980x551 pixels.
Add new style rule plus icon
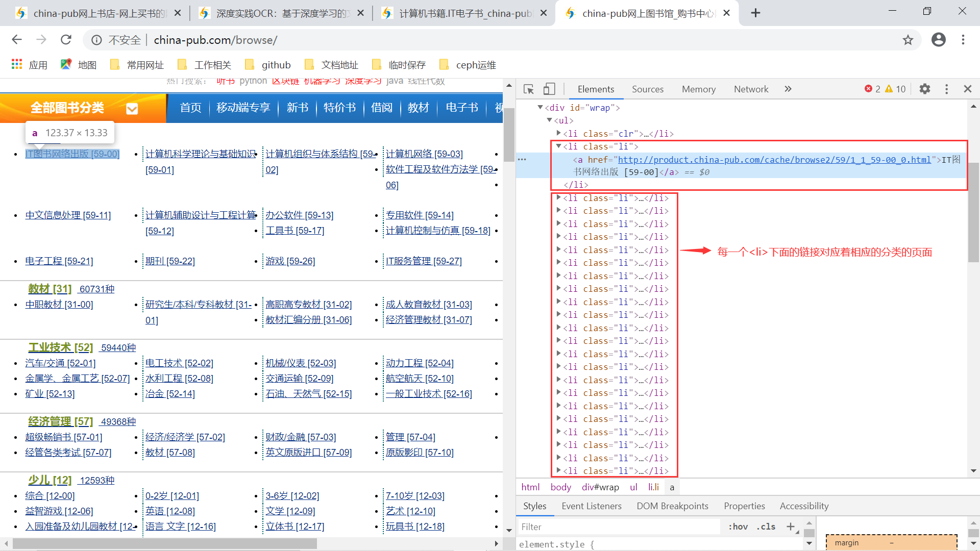(x=791, y=527)
